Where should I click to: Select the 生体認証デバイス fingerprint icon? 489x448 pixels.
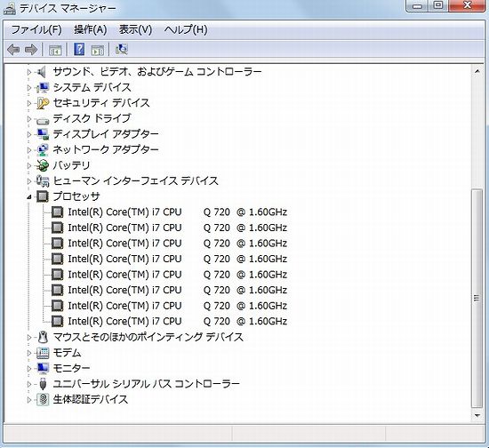click(x=43, y=399)
